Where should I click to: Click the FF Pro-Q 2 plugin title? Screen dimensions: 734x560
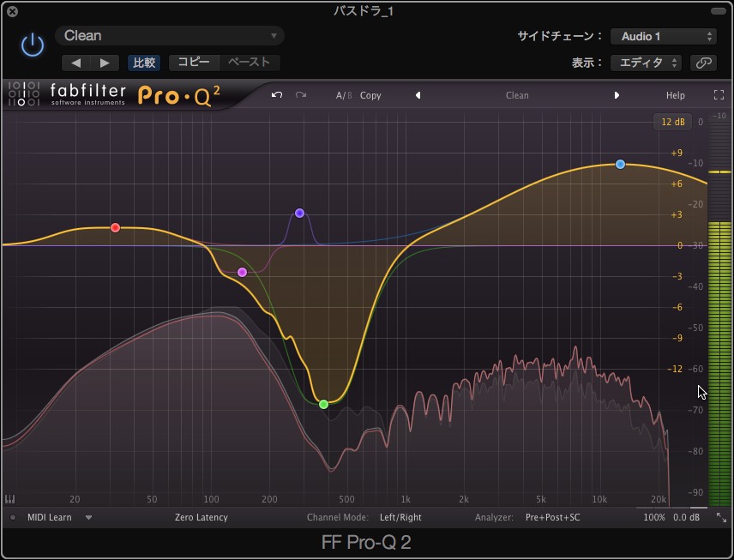tap(366, 543)
